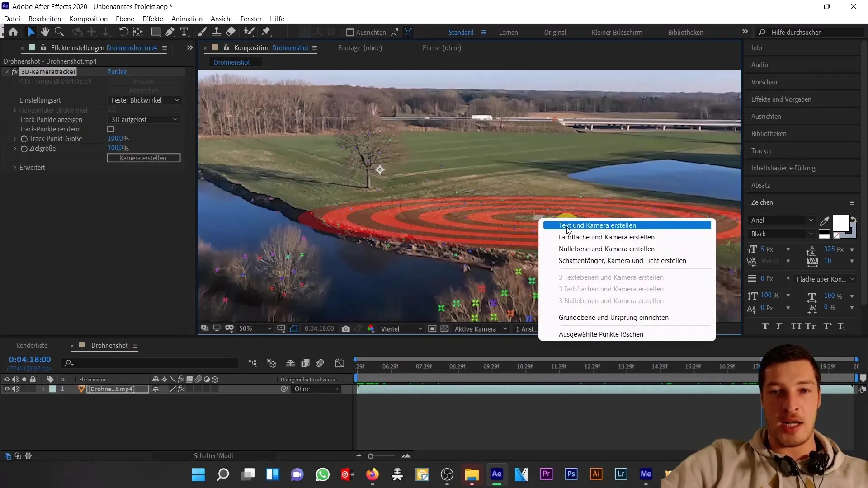The height and width of the screenshot is (488, 868).
Task: Toggle the fx switch for 3D-Kameratracker
Action: point(14,72)
